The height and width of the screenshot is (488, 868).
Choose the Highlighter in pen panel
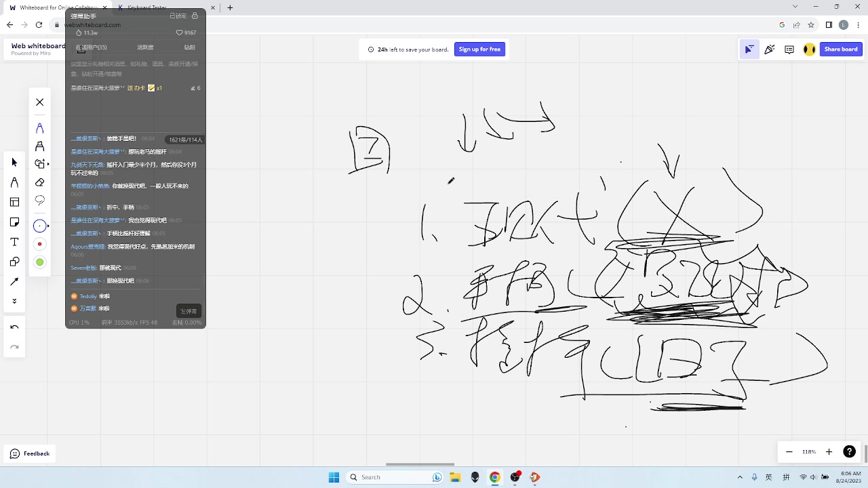(40, 146)
